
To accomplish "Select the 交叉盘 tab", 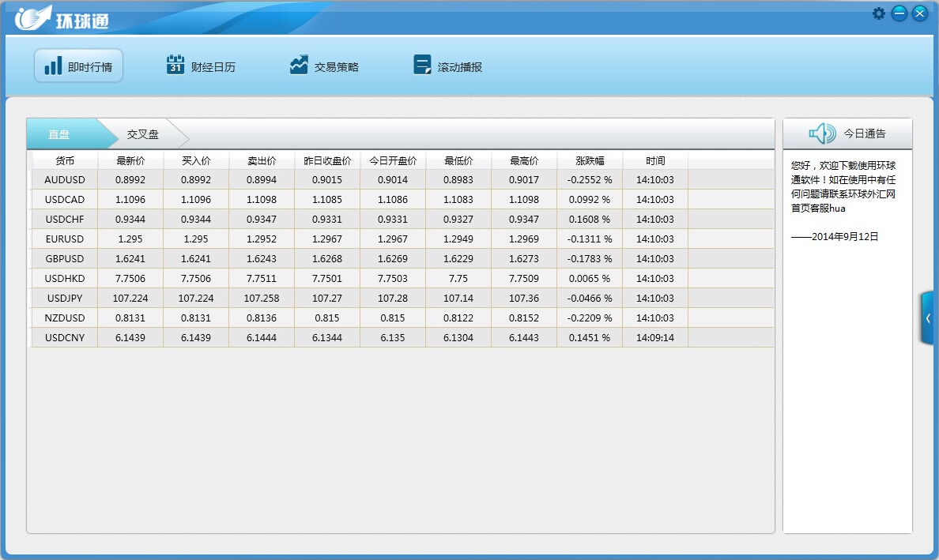I will coord(143,134).
